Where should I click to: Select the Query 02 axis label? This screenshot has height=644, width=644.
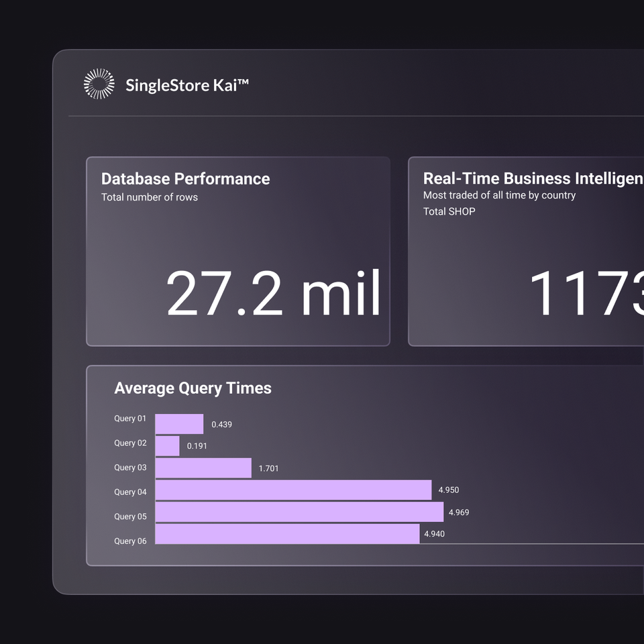coord(130,443)
